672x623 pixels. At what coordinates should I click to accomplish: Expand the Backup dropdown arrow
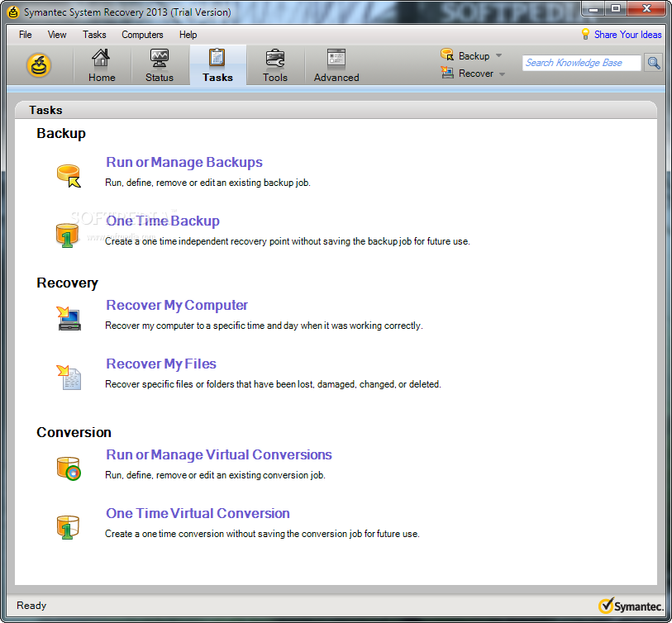[x=498, y=55]
